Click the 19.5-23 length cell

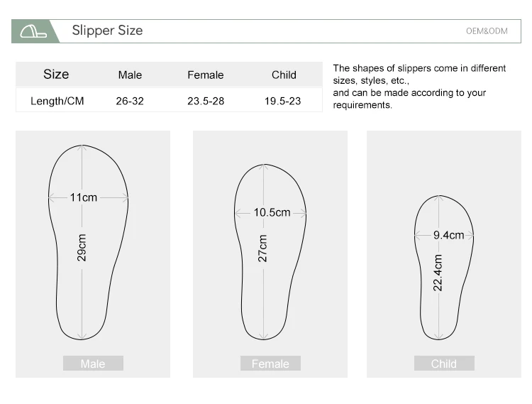click(x=283, y=101)
